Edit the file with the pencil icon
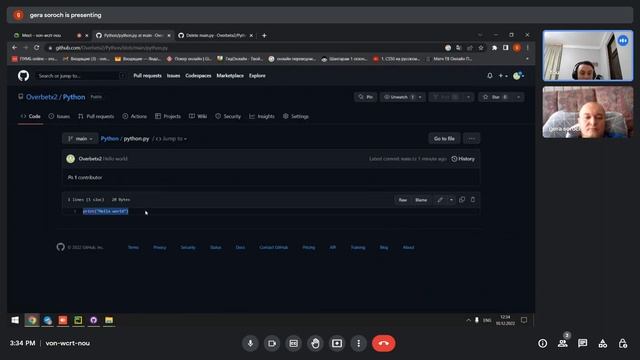640x360 pixels. click(x=440, y=200)
